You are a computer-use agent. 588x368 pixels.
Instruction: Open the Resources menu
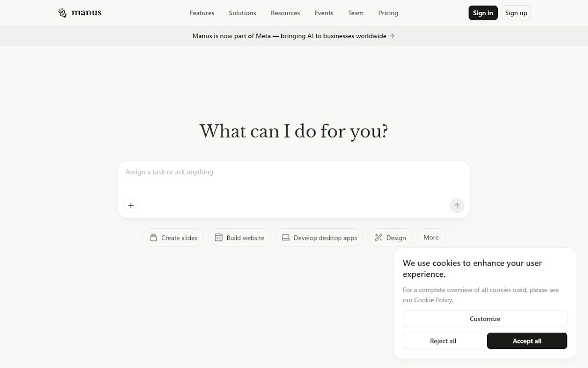click(285, 13)
